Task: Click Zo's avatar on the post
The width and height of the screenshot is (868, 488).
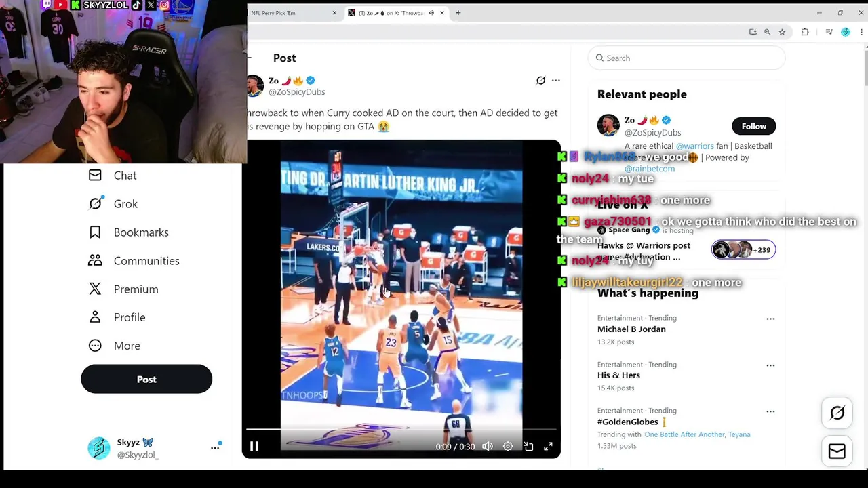Action: (254, 86)
